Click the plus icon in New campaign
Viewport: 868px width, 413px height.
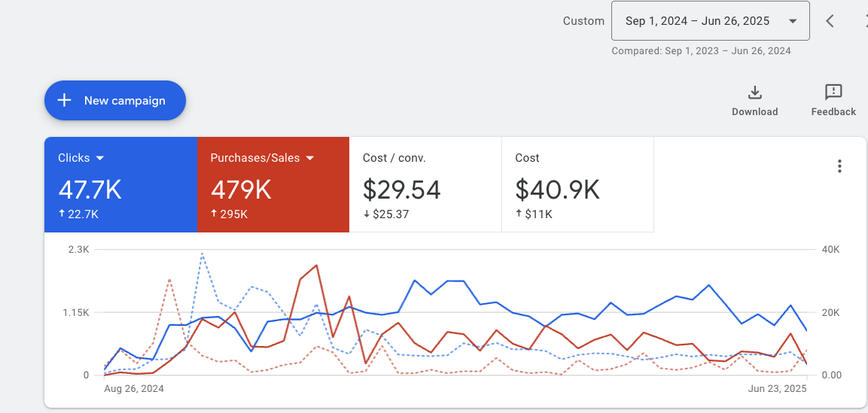coord(65,101)
